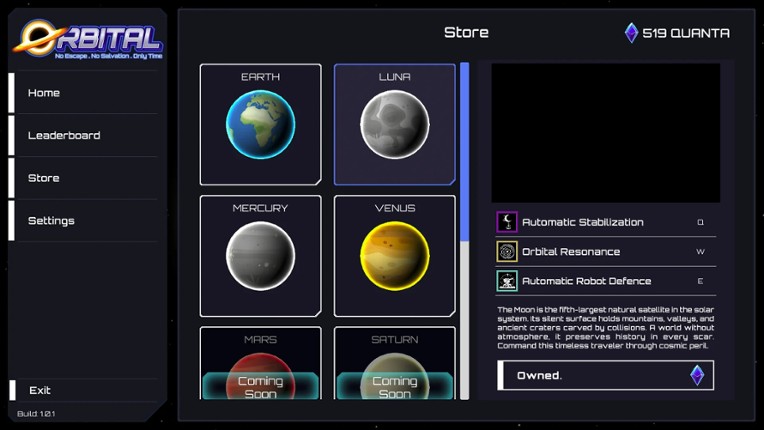Click the Quanta gem icon at top
The image size is (764, 430).
[631, 33]
